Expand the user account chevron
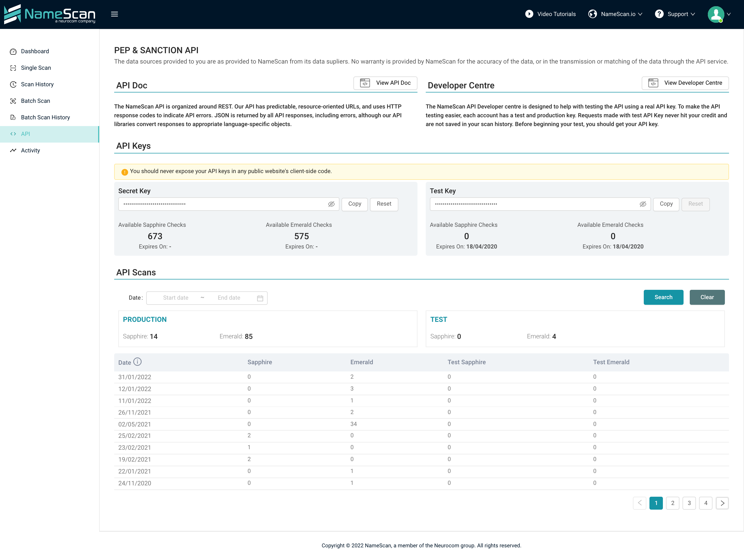Image resolution: width=744 pixels, height=560 pixels. pos(729,14)
